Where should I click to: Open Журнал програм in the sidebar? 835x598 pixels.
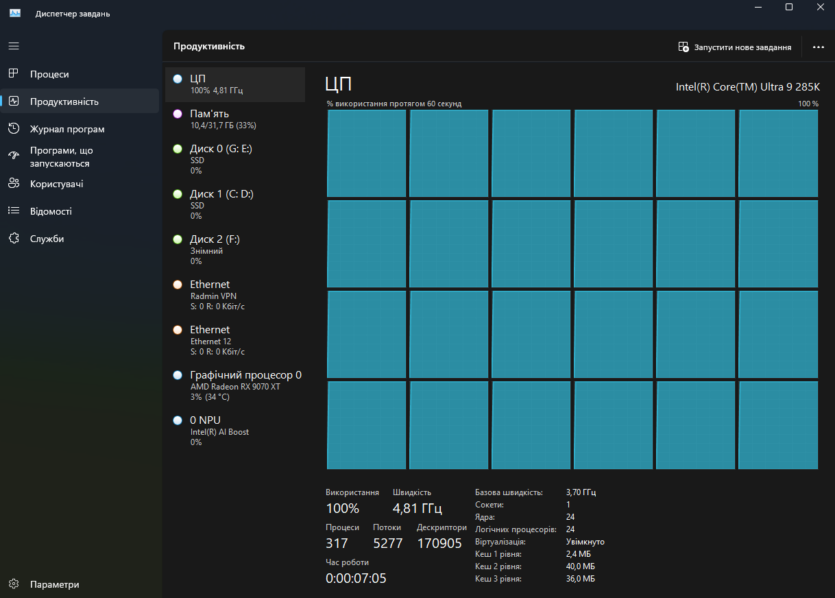(x=80, y=129)
